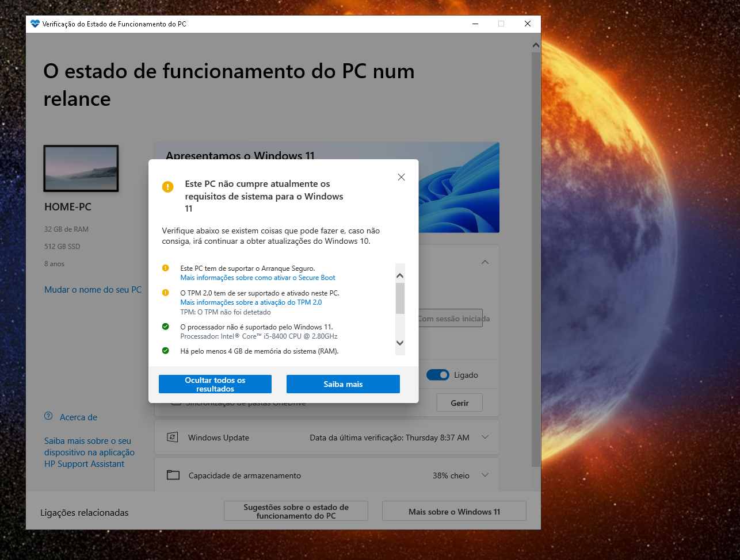Click Mudar o nome do seu PC

pyautogui.click(x=93, y=289)
